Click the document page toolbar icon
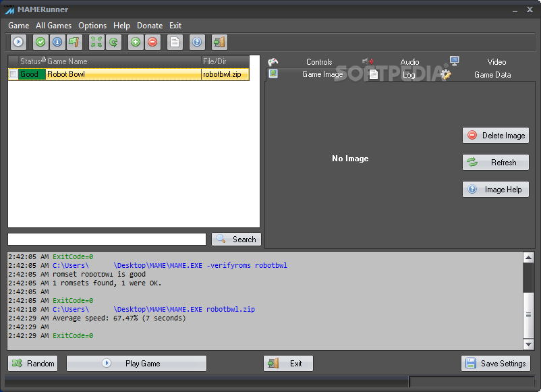 [x=175, y=42]
